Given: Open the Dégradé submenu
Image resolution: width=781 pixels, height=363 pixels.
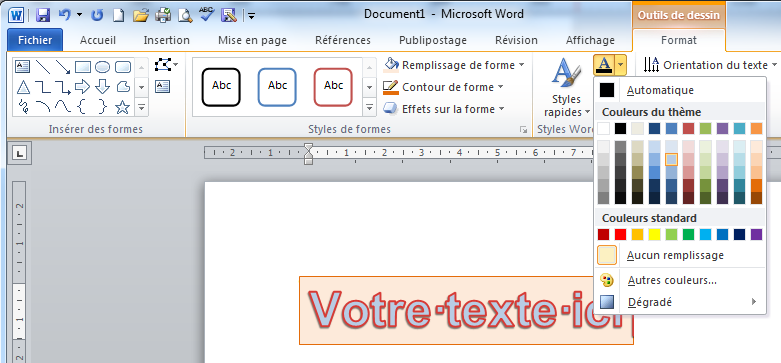Looking at the screenshot, I should coord(679,302).
